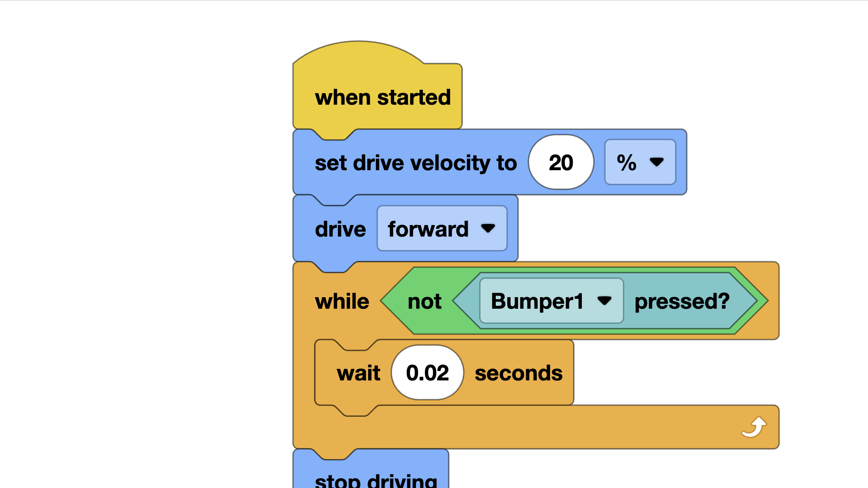Click the loop repeat arrow icon
The image size is (868, 488).
pos(754,427)
